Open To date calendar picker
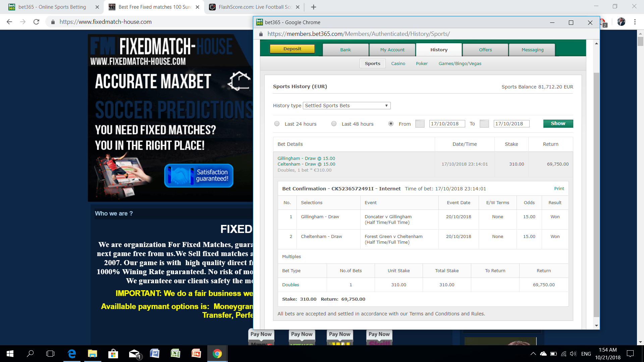The height and width of the screenshot is (362, 644). click(x=484, y=124)
